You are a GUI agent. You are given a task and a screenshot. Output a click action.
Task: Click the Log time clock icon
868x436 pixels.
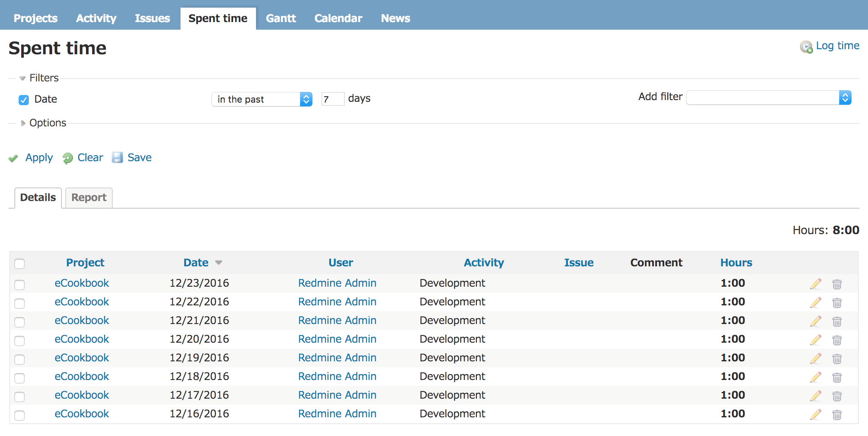pyautogui.click(x=806, y=47)
